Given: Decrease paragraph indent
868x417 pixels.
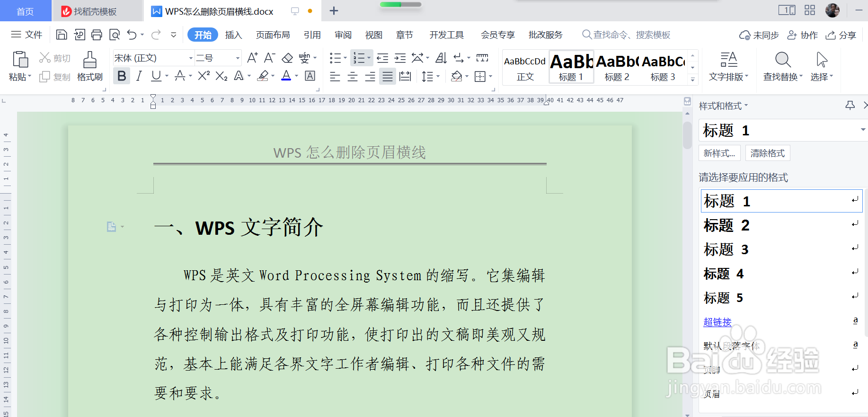Looking at the screenshot, I should click(382, 58).
